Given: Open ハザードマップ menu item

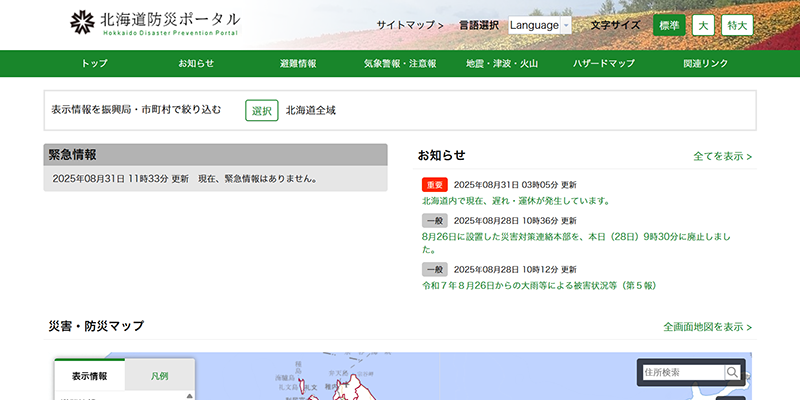Looking at the screenshot, I should click(x=604, y=64).
